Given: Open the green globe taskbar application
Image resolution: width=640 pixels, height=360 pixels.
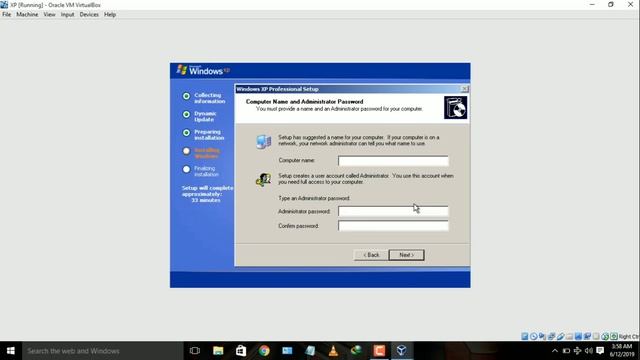Looking at the screenshot, I should coord(356,351).
